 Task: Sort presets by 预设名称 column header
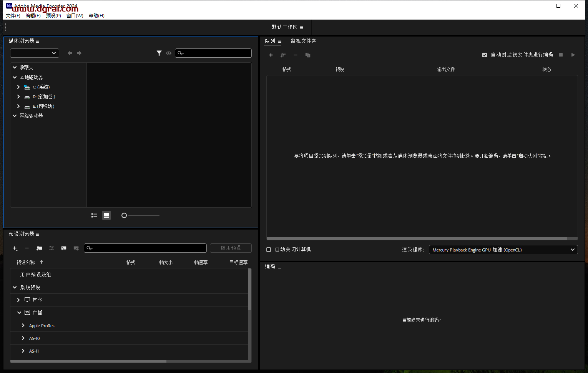coord(25,262)
